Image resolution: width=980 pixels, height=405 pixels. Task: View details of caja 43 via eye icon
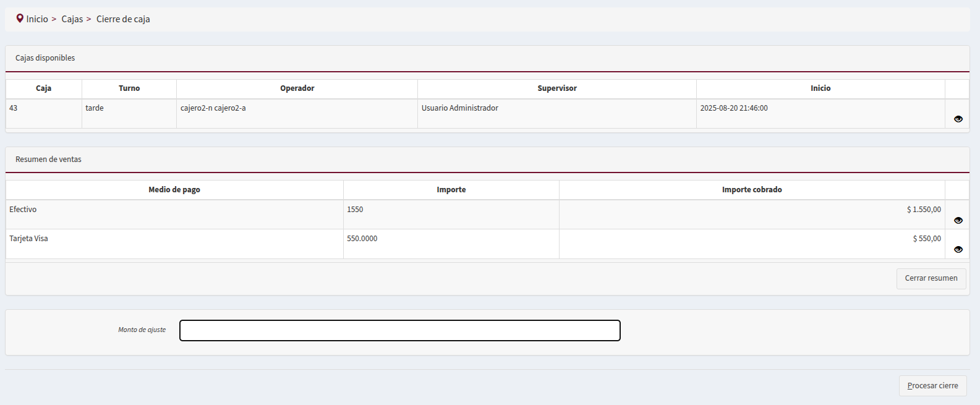click(x=958, y=119)
